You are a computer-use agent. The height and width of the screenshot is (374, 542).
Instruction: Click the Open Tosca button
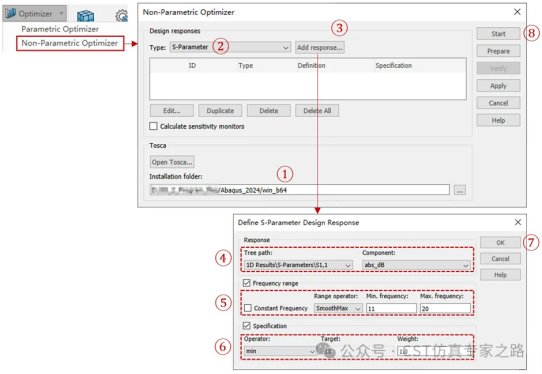172,162
